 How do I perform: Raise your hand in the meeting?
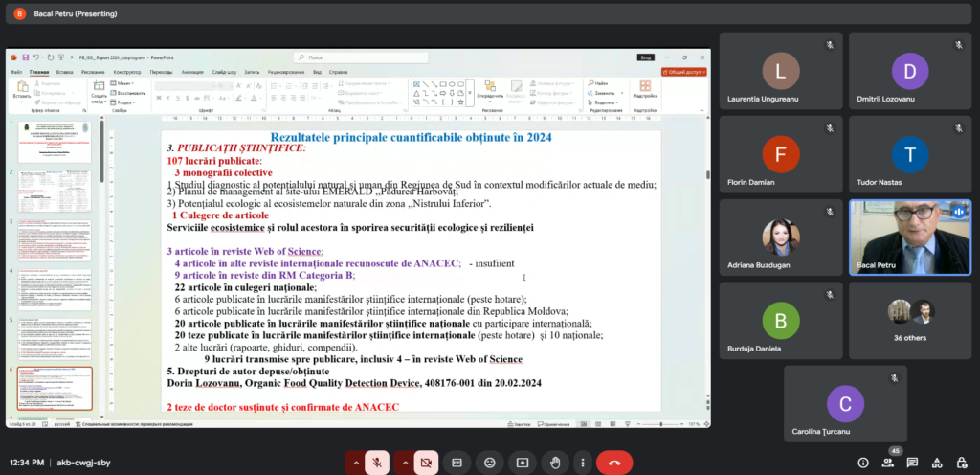(x=554, y=462)
